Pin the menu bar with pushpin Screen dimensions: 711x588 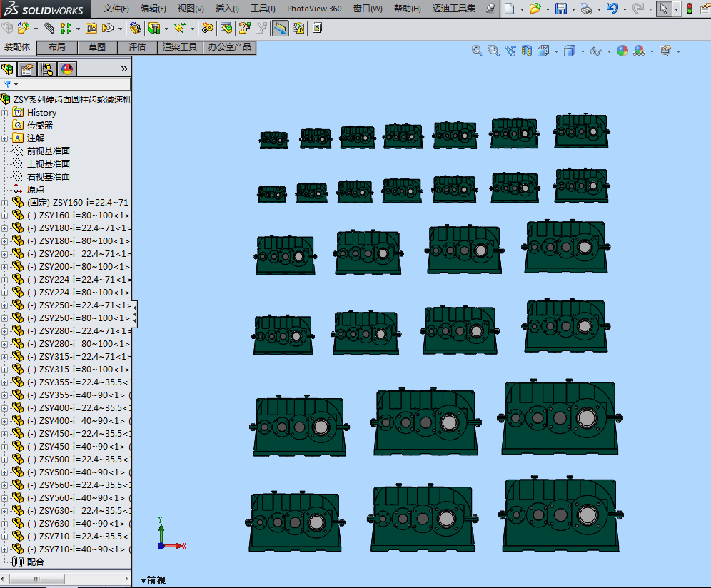[x=490, y=8]
